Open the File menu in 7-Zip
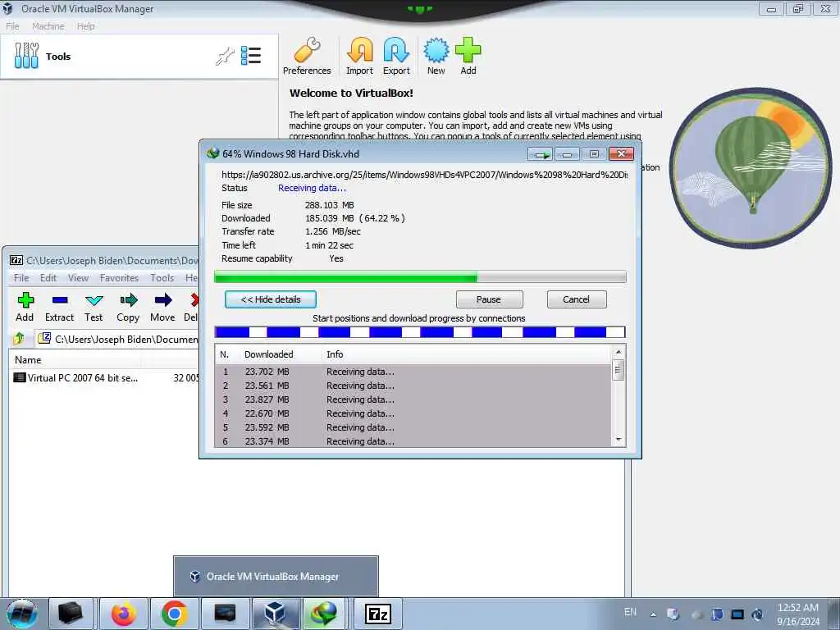The height and width of the screenshot is (630, 840). click(x=21, y=278)
